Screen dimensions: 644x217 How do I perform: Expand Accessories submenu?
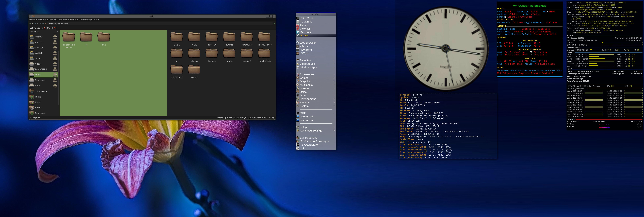(316, 74)
